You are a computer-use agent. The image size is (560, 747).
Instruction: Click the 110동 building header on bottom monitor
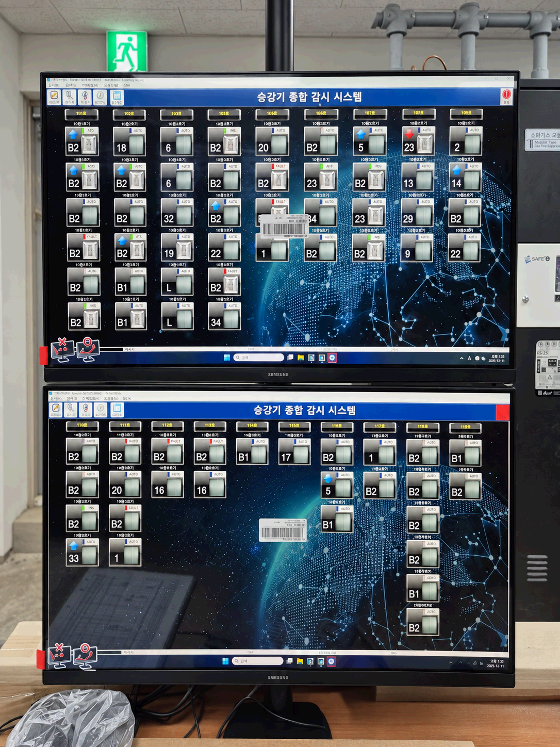tap(82, 426)
